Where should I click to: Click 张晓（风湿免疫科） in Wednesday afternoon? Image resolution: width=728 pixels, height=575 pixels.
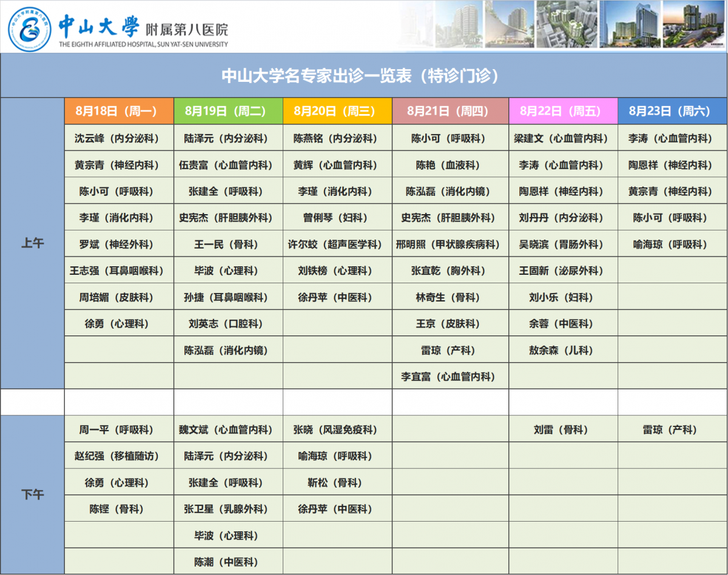point(337,429)
